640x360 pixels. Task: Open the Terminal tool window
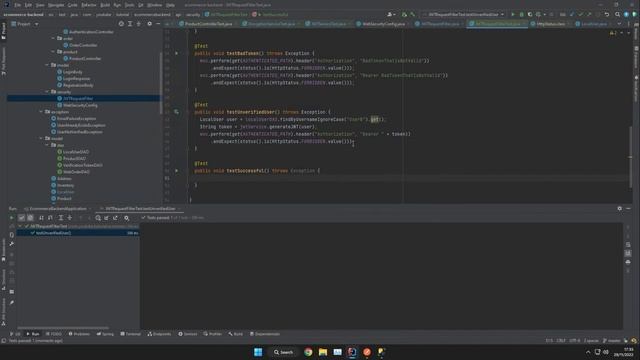(x=131, y=334)
